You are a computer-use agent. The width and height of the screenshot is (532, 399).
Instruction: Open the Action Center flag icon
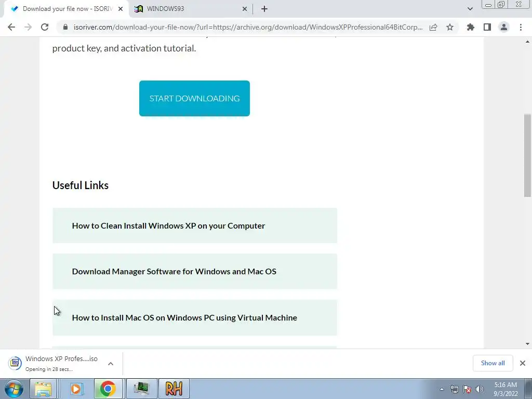(x=467, y=389)
